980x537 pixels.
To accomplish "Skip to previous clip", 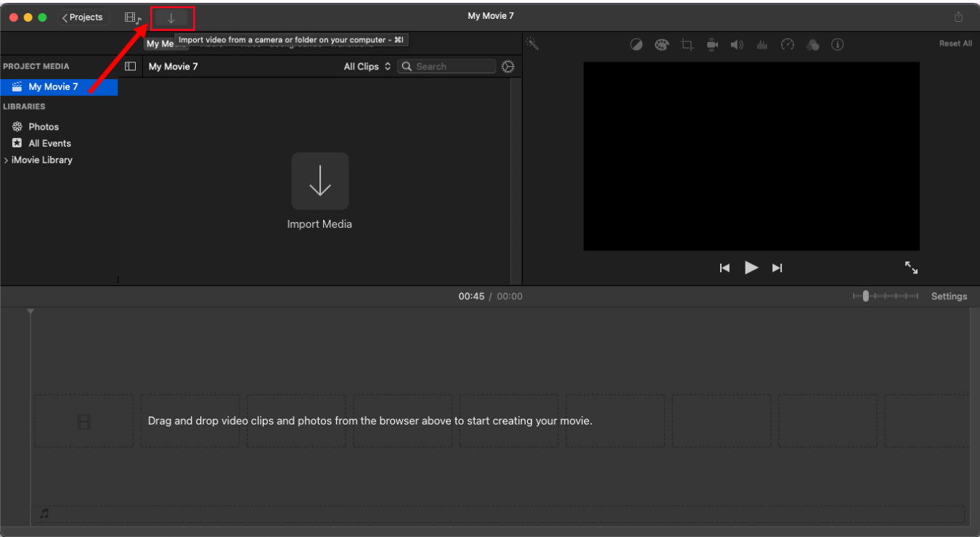I will pyautogui.click(x=724, y=268).
